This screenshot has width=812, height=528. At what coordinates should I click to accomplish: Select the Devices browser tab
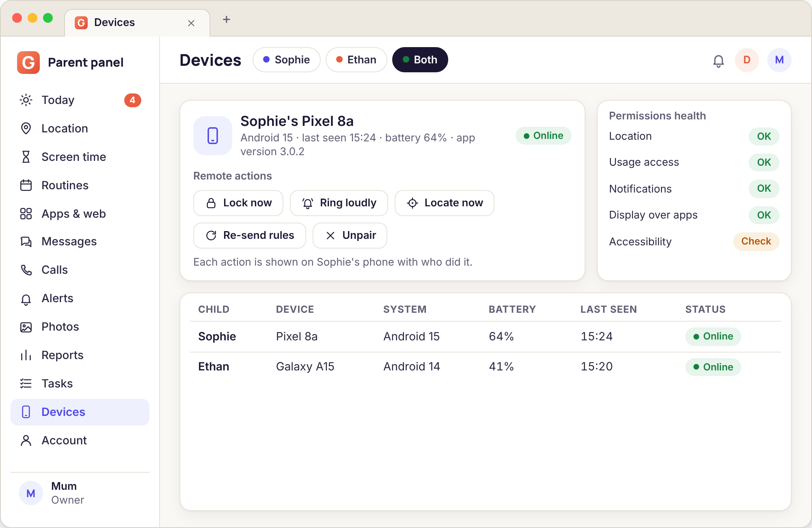pos(137,23)
